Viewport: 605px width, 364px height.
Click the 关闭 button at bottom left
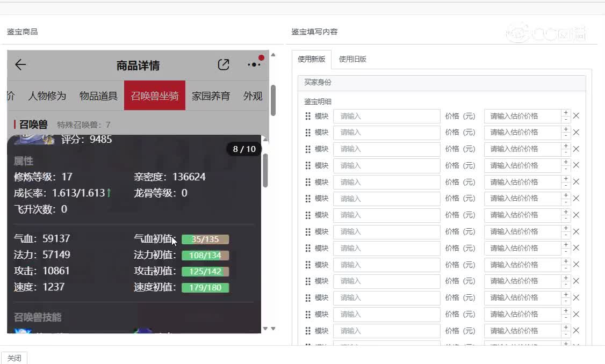[x=14, y=358]
